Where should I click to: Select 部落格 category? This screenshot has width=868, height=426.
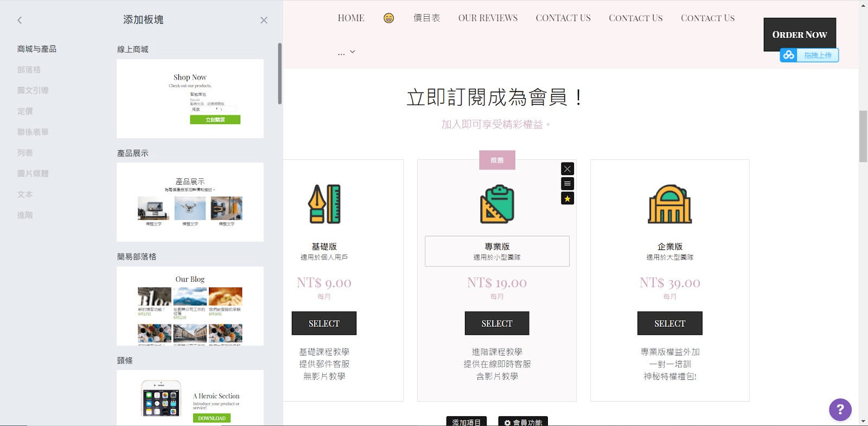[x=29, y=69]
